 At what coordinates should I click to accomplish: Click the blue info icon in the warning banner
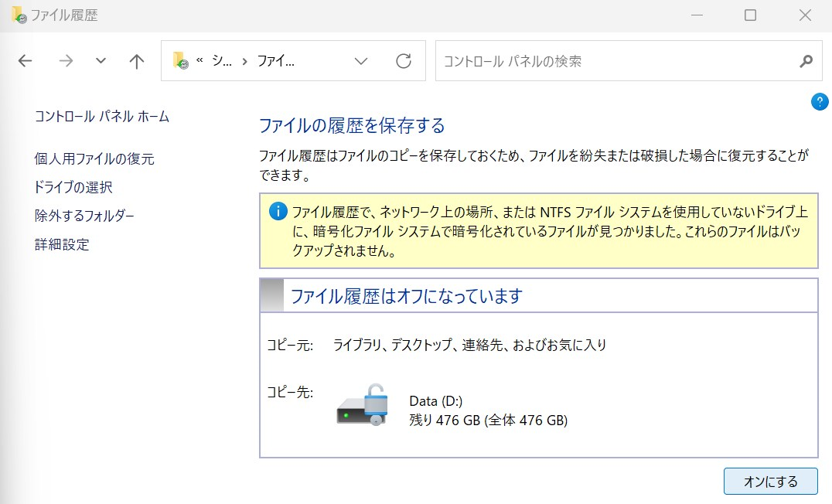click(278, 210)
